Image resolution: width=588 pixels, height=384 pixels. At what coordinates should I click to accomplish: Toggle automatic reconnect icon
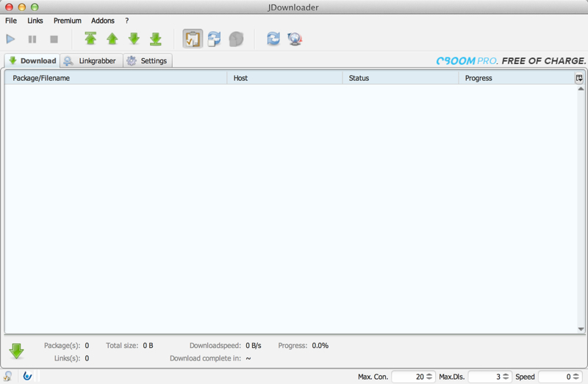click(214, 39)
